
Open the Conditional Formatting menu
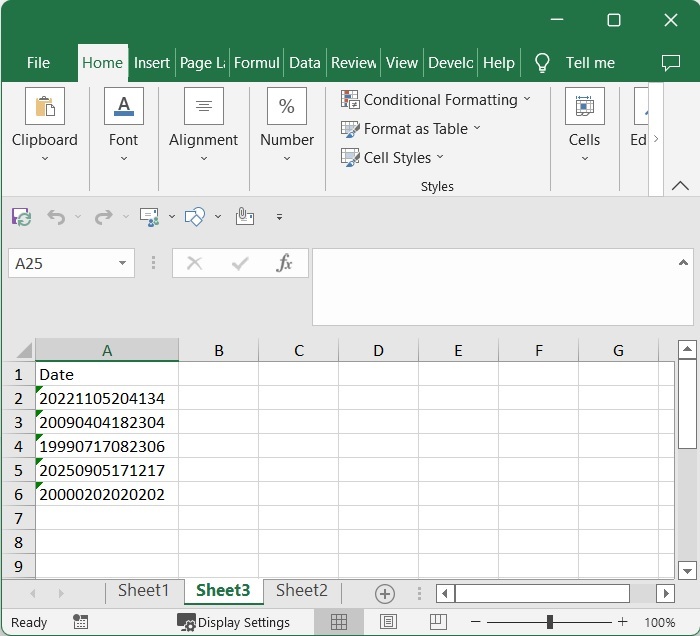click(436, 99)
